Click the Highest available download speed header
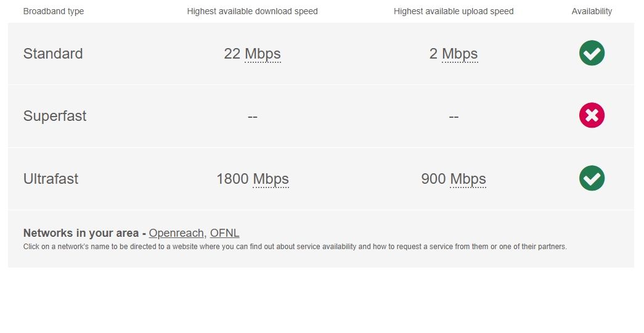Image resolution: width=644 pixels, height=333 pixels. [253, 11]
